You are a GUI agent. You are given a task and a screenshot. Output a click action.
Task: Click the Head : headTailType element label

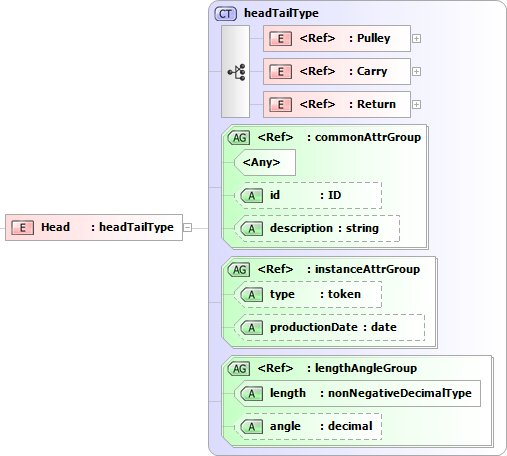click(107, 227)
